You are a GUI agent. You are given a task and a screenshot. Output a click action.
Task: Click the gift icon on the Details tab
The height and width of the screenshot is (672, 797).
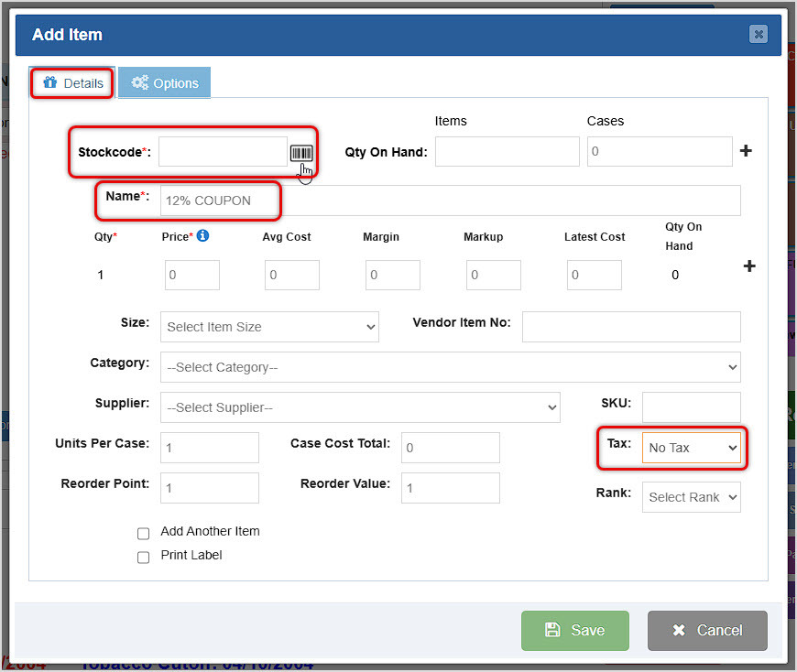tap(51, 81)
